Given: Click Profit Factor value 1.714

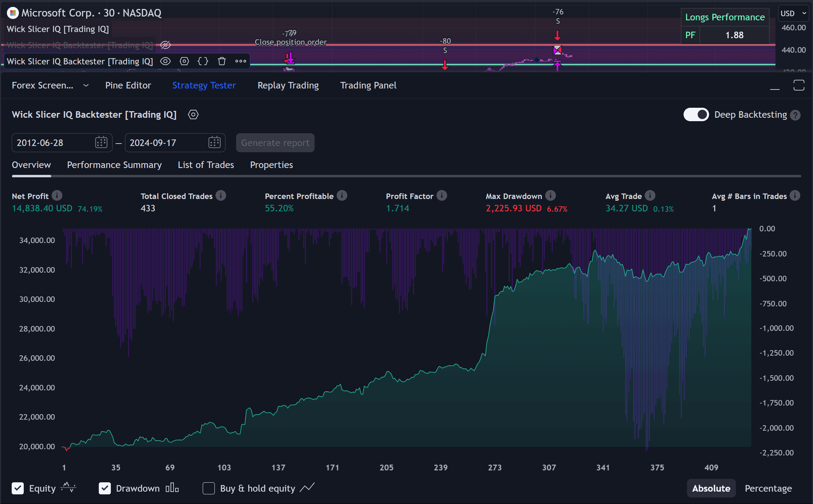Looking at the screenshot, I should [398, 208].
